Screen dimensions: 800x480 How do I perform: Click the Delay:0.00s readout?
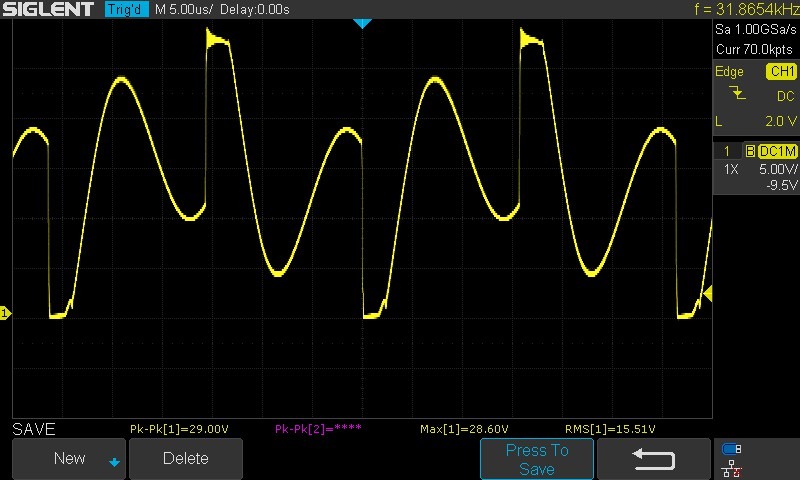[x=255, y=10]
